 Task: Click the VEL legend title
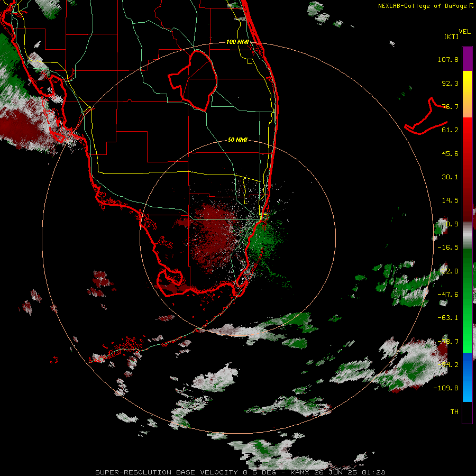(464, 31)
